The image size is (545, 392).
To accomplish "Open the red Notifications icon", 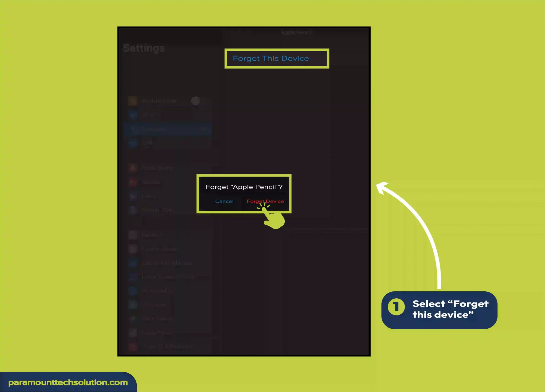I will (x=132, y=168).
